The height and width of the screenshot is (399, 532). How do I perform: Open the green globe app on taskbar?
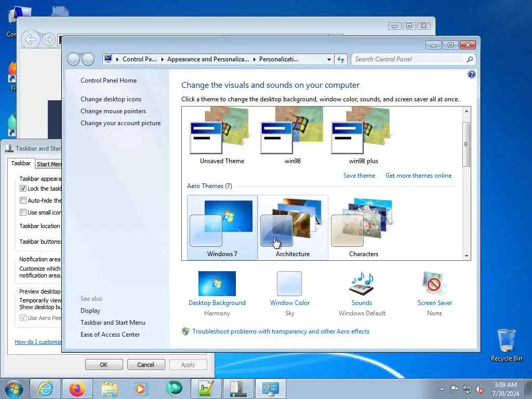click(174, 389)
